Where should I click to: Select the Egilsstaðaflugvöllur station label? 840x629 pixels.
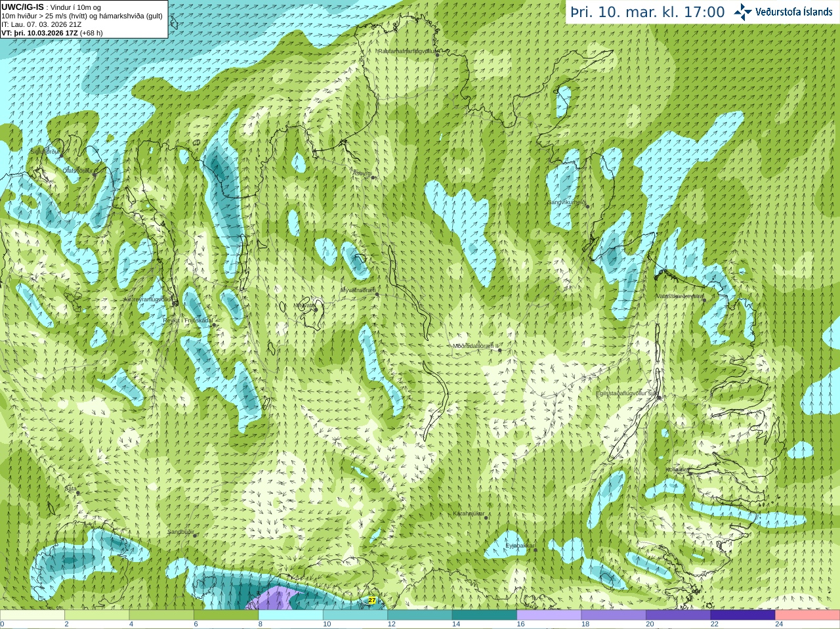(627, 393)
